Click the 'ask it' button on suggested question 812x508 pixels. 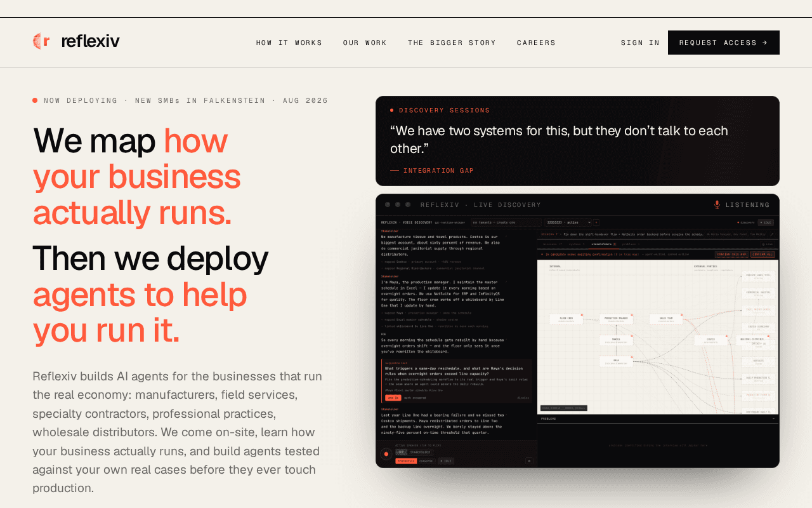[x=393, y=398]
